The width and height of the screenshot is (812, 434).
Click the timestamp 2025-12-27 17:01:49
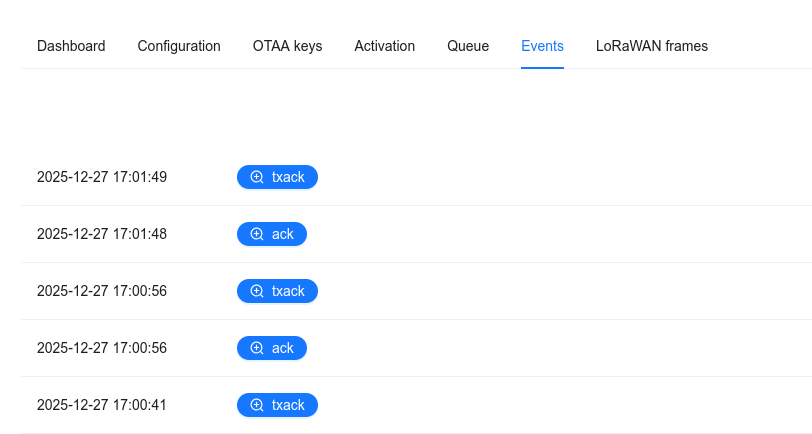(102, 177)
